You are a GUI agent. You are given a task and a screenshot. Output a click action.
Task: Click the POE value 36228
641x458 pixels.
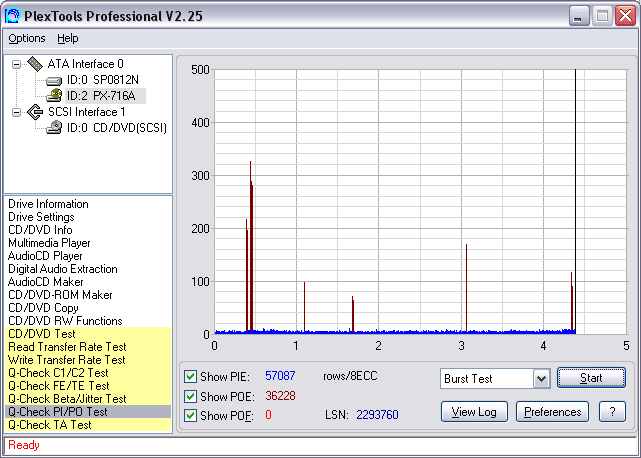point(280,396)
